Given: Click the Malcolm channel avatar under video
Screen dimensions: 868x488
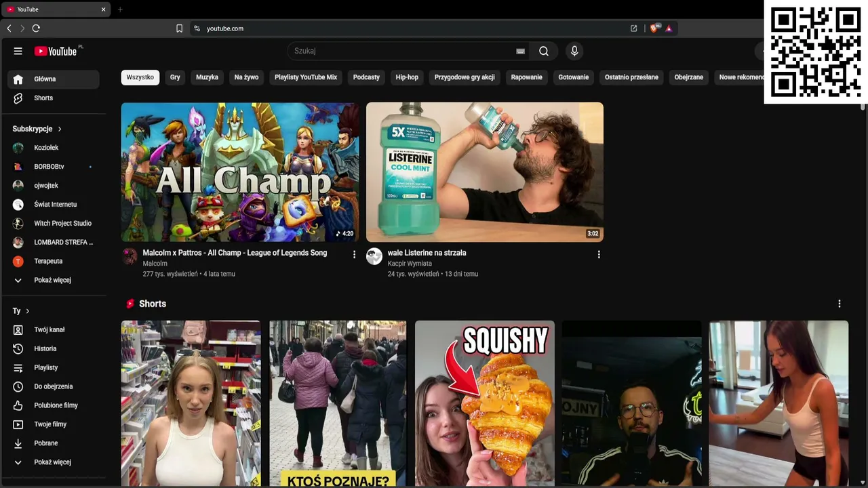Looking at the screenshot, I should [x=130, y=256].
